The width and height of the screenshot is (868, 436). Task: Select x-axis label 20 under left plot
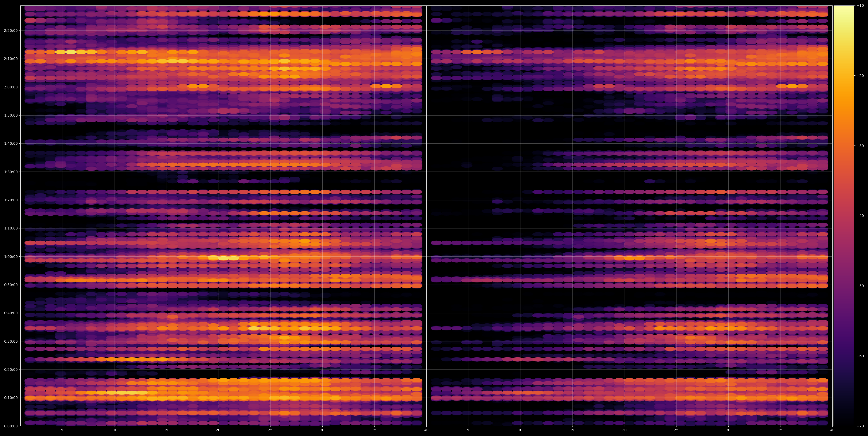(218, 430)
